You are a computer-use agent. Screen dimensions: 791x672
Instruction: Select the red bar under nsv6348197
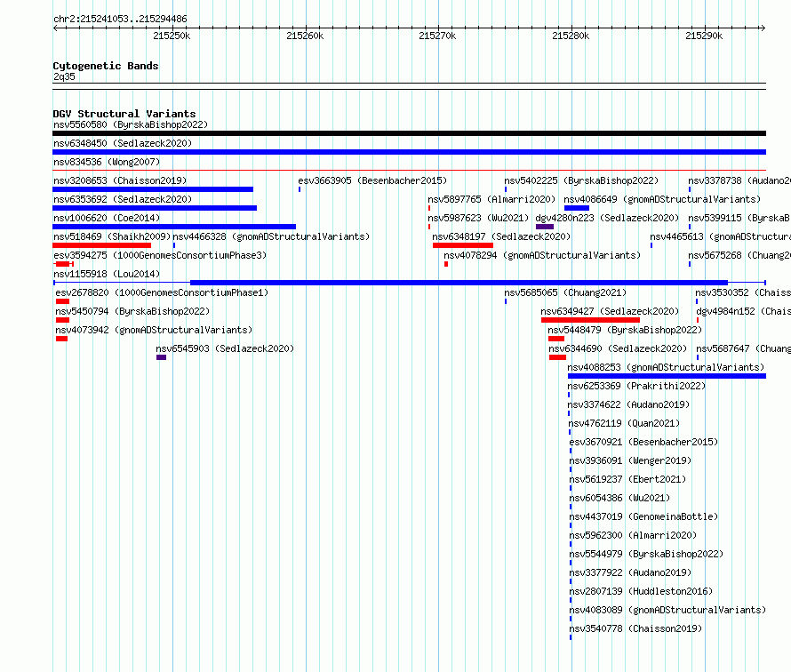463,245
